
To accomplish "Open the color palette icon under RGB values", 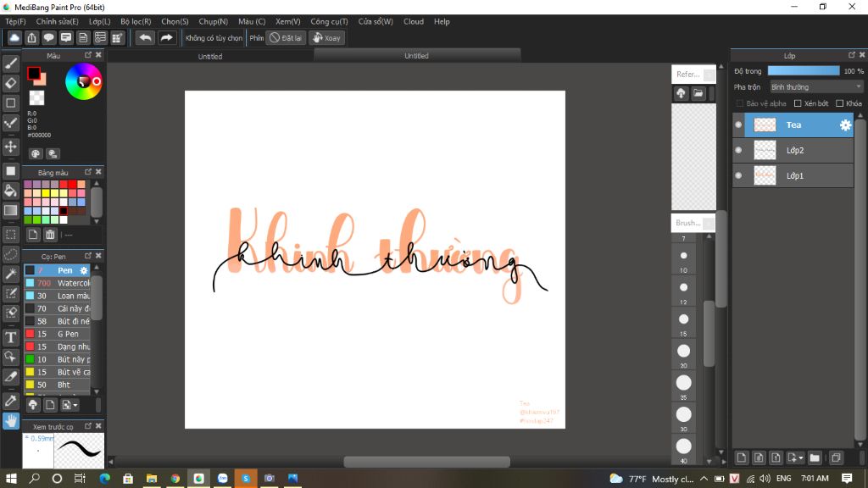I will (x=36, y=154).
